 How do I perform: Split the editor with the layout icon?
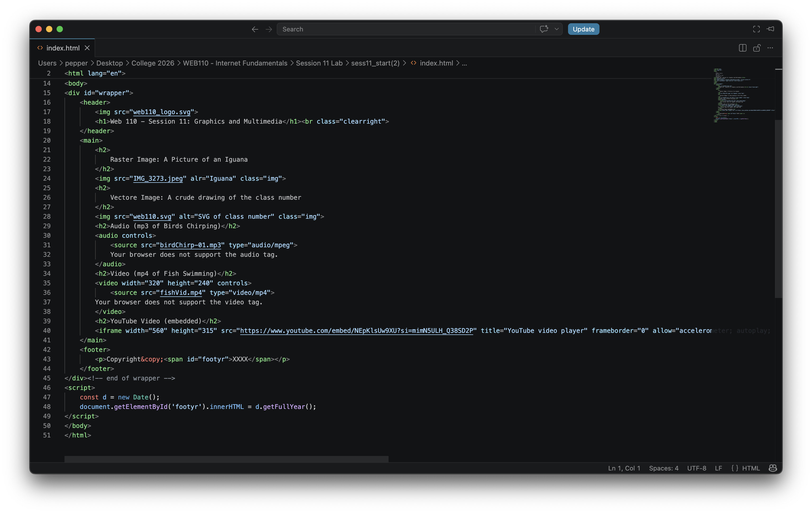(742, 48)
